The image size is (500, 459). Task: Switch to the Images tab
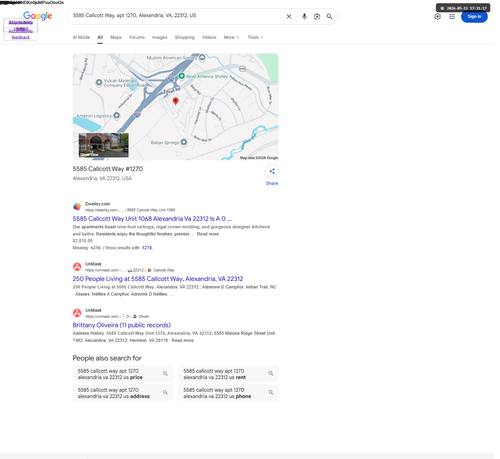pyautogui.click(x=160, y=37)
